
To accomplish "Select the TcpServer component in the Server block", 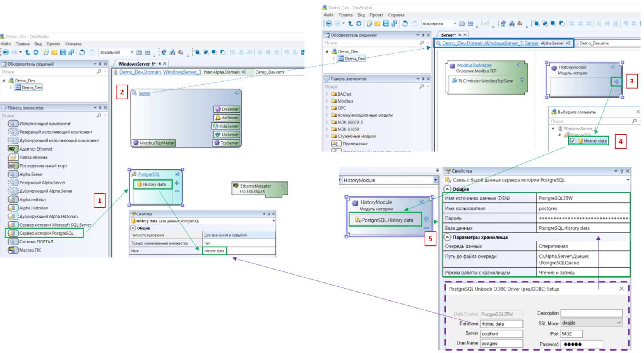I will tap(226, 143).
